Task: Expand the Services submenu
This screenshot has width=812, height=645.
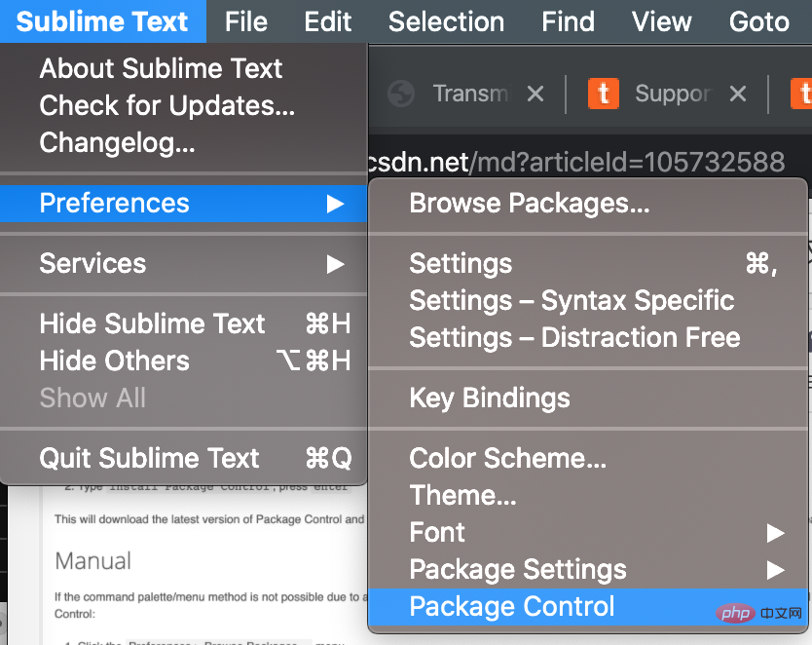Action: pos(184,263)
